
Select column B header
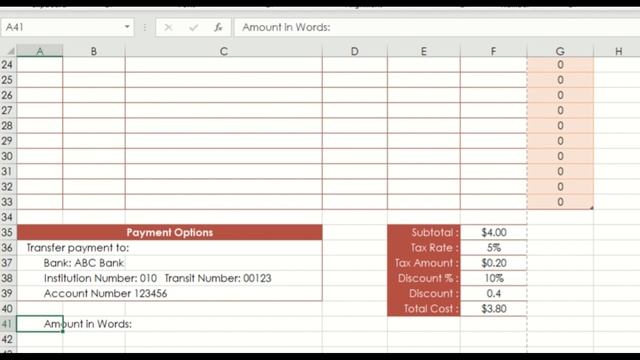click(94, 51)
